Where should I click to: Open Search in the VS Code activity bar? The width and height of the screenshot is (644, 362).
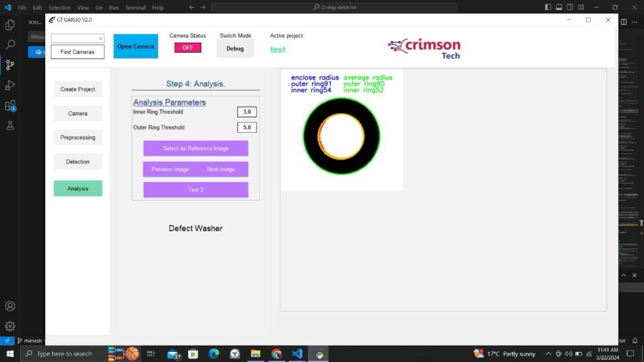(x=9, y=45)
